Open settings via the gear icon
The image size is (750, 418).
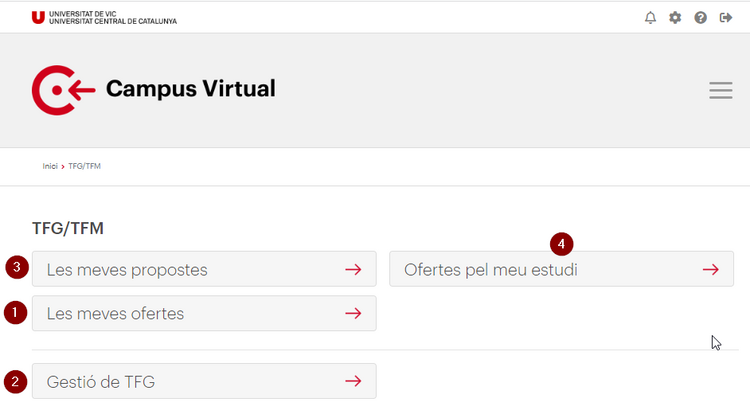point(675,18)
